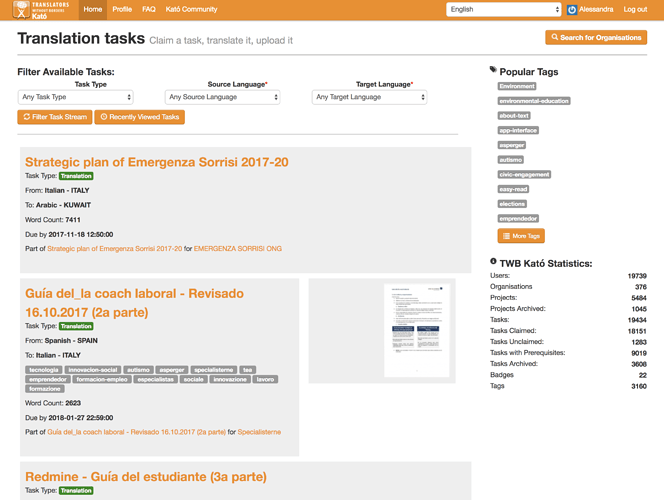Image resolution: width=664 pixels, height=500 pixels.
Task: Select the civic-engagement popular tag
Action: (x=524, y=174)
